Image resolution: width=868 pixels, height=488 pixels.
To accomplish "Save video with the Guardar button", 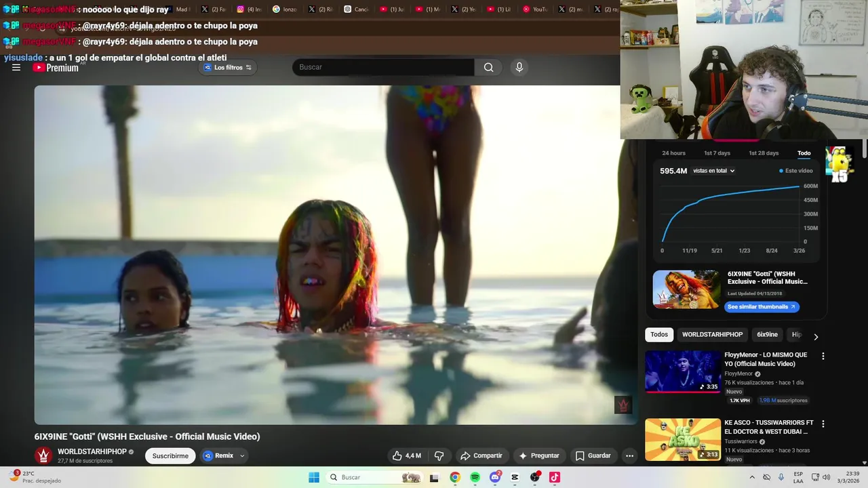I will point(593,455).
